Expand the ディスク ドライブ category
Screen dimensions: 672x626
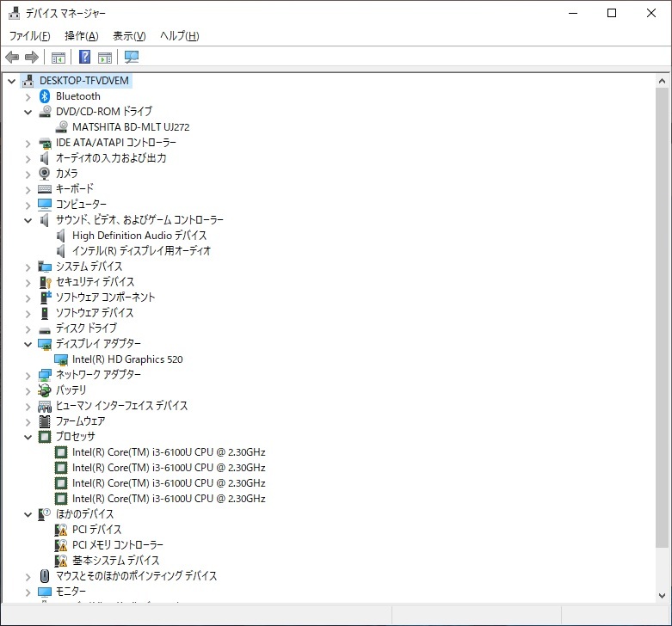tap(28, 328)
